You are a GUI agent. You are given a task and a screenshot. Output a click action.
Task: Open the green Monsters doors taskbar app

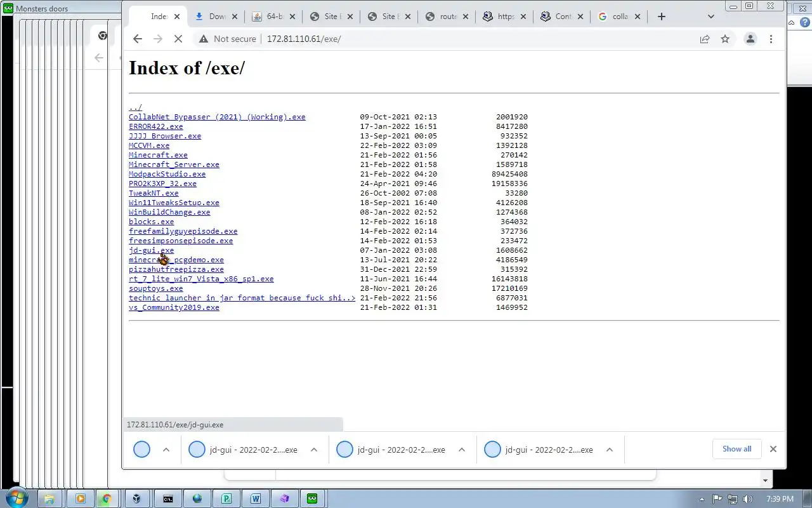(313, 498)
